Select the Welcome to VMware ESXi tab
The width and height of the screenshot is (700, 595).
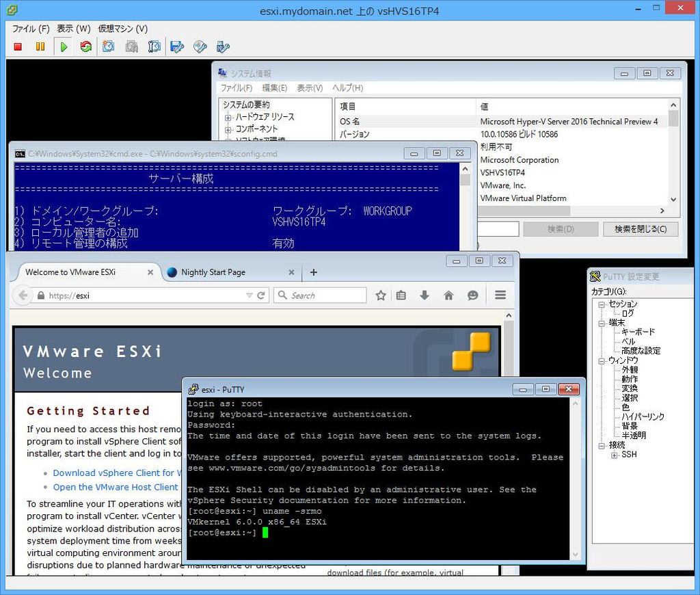coord(87,272)
